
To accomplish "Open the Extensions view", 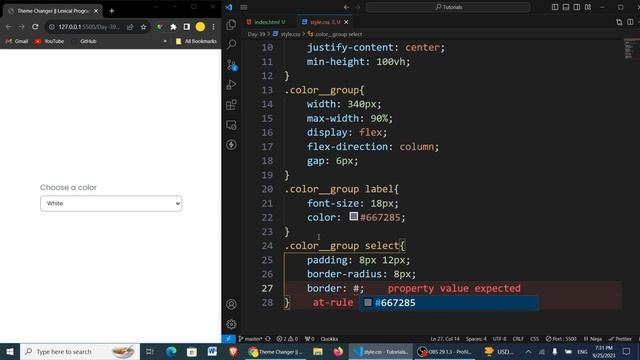I will [x=231, y=104].
